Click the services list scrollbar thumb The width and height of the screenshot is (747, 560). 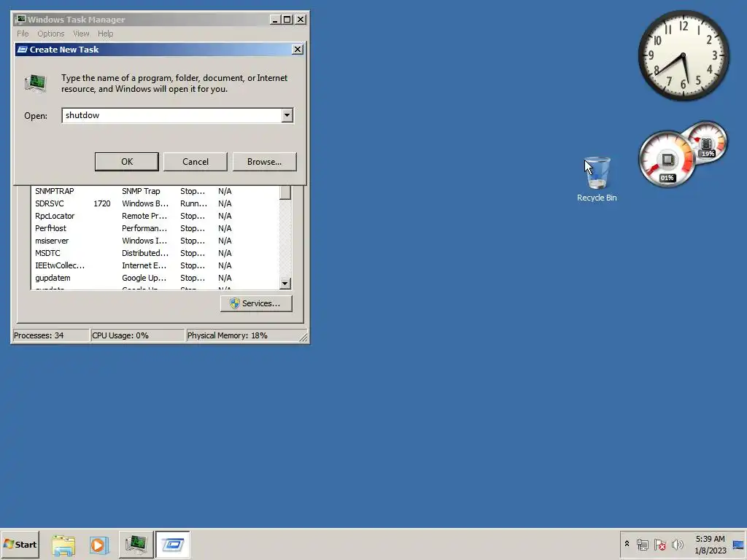pyautogui.click(x=285, y=192)
